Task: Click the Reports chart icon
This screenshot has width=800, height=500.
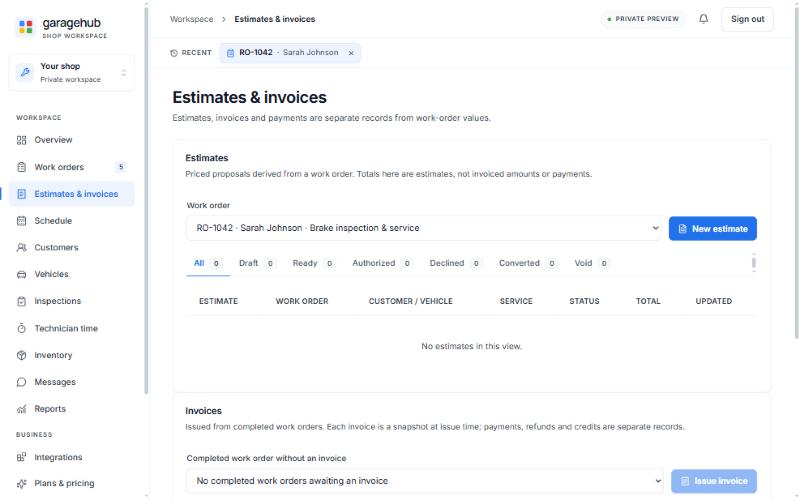Action: tap(21, 409)
